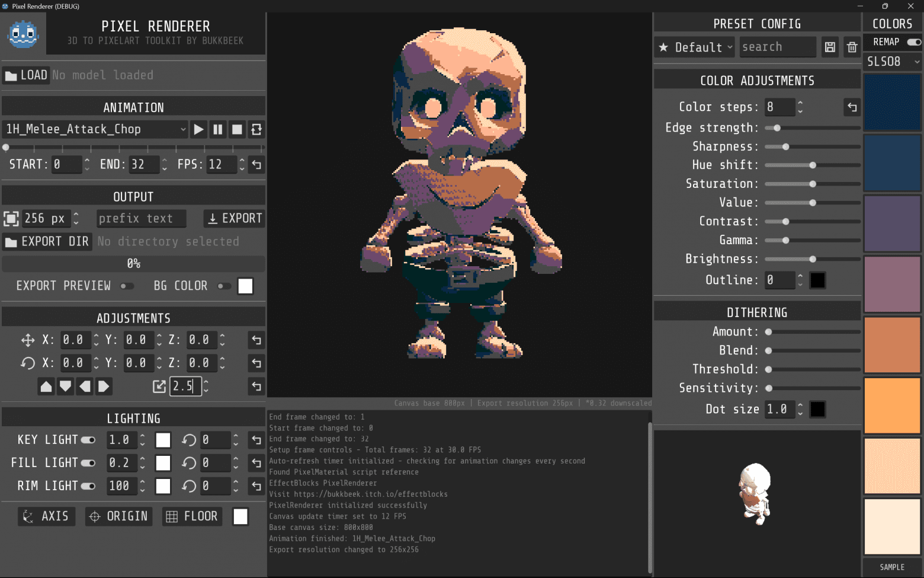Open the Export Dir folder picker
The width and height of the screenshot is (924, 578).
(x=47, y=241)
